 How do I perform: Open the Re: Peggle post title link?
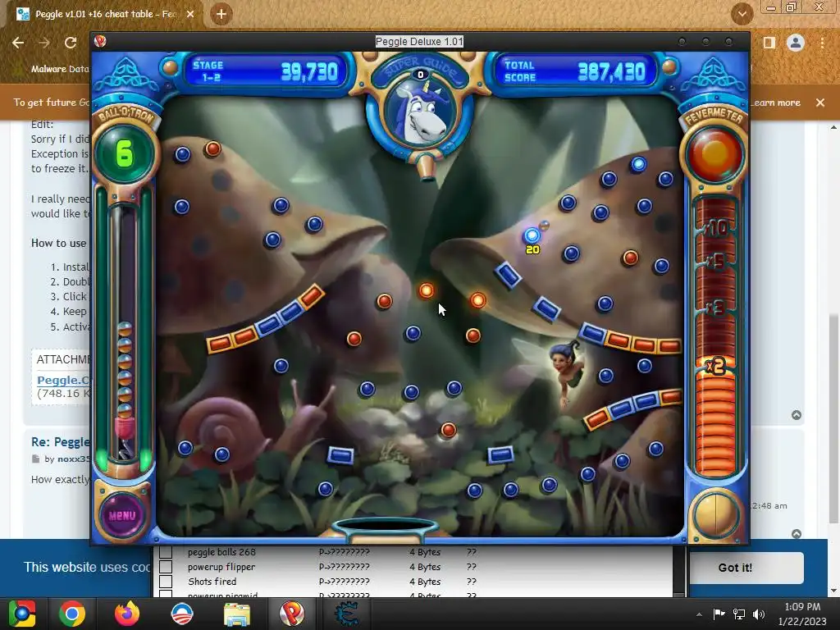point(61,442)
